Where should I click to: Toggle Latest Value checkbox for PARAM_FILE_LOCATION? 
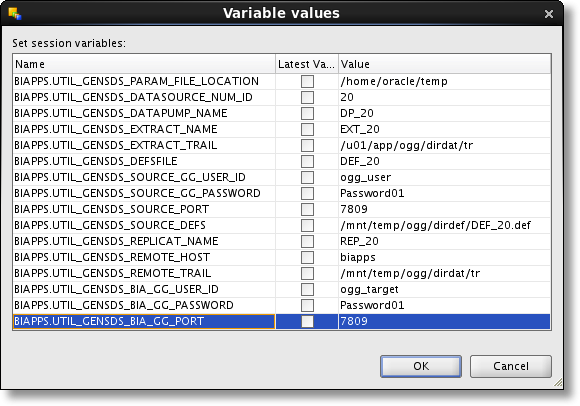click(x=307, y=81)
